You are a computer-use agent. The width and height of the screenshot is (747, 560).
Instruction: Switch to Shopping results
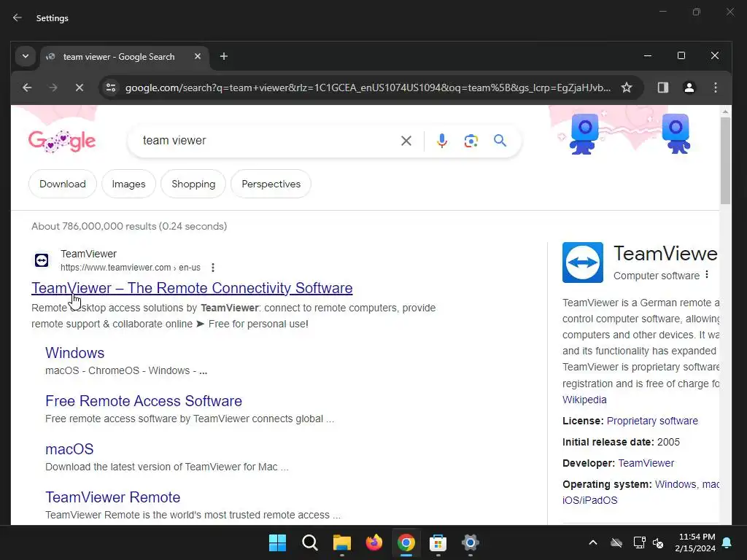193,184
